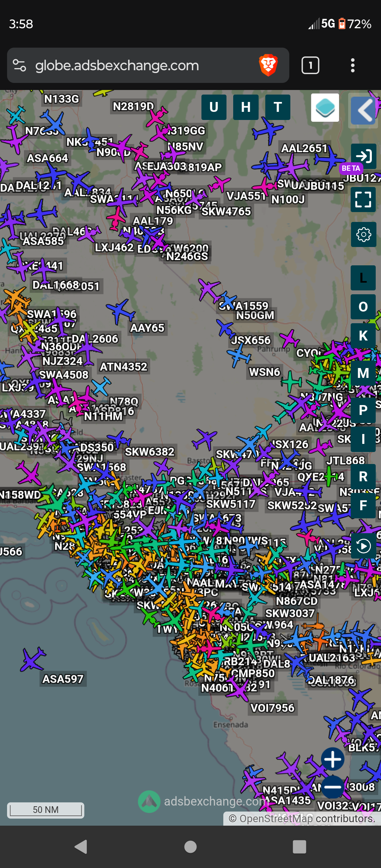Toggle the I button
Screen dimensions: 381x868
[363, 439]
